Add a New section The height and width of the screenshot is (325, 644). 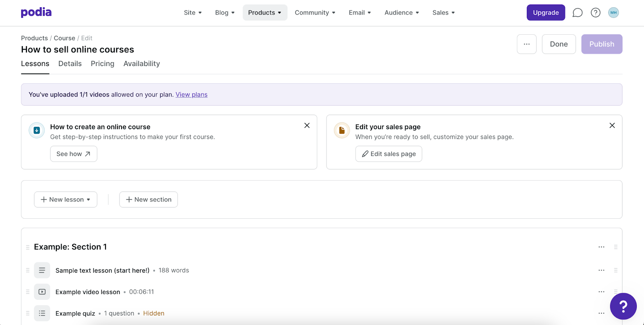149,200
